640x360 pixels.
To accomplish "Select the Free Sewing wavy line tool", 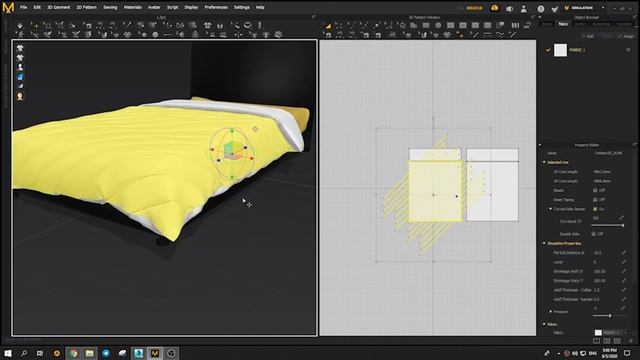I will point(500,35).
